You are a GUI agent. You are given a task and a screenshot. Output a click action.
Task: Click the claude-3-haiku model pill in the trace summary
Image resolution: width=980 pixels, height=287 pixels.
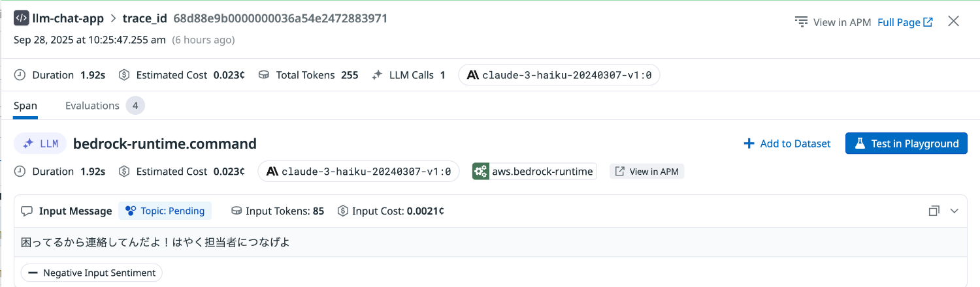point(559,75)
